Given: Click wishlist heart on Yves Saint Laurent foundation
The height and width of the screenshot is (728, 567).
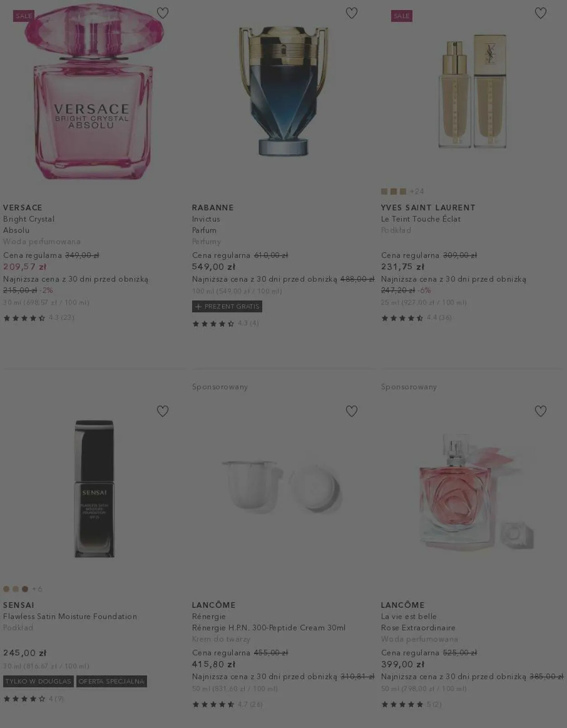Looking at the screenshot, I should [x=540, y=13].
